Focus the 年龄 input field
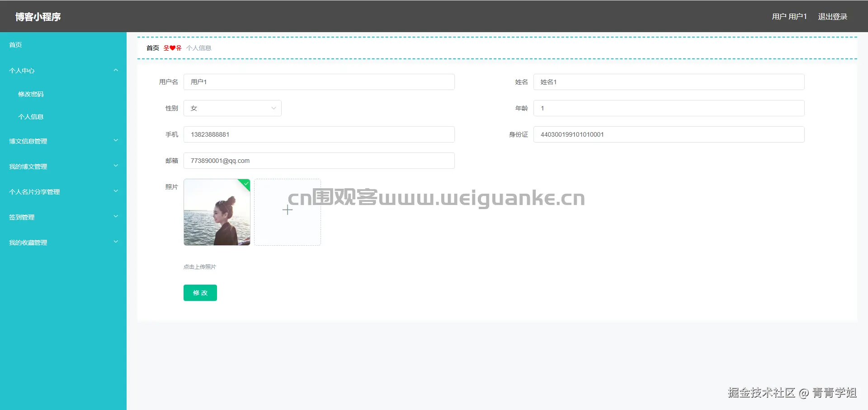 click(x=669, y=108)
